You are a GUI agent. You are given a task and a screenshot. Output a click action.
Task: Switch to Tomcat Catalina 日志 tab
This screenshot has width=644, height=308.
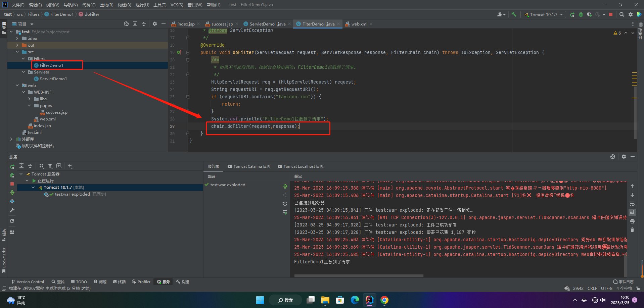coord(249,166)
